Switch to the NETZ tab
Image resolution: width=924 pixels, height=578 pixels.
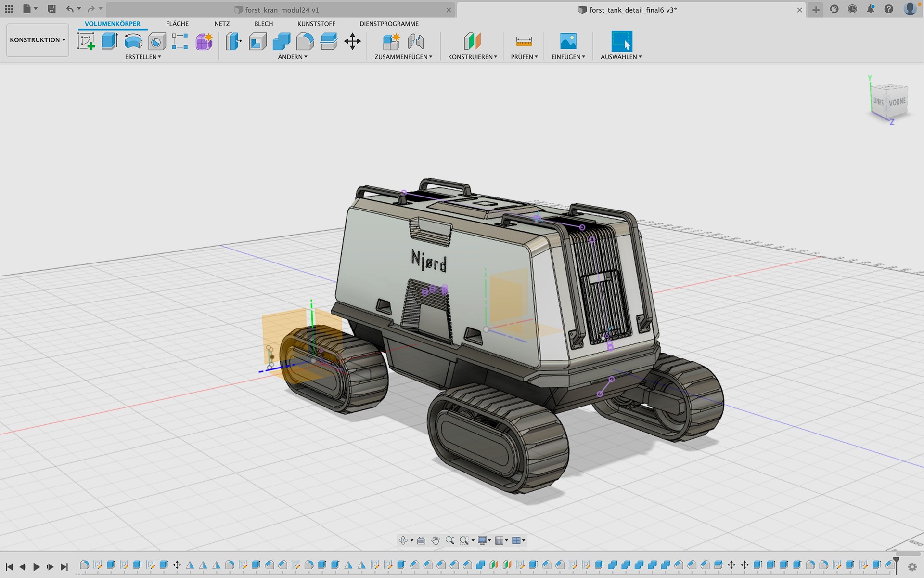click(x=222, y=24)
